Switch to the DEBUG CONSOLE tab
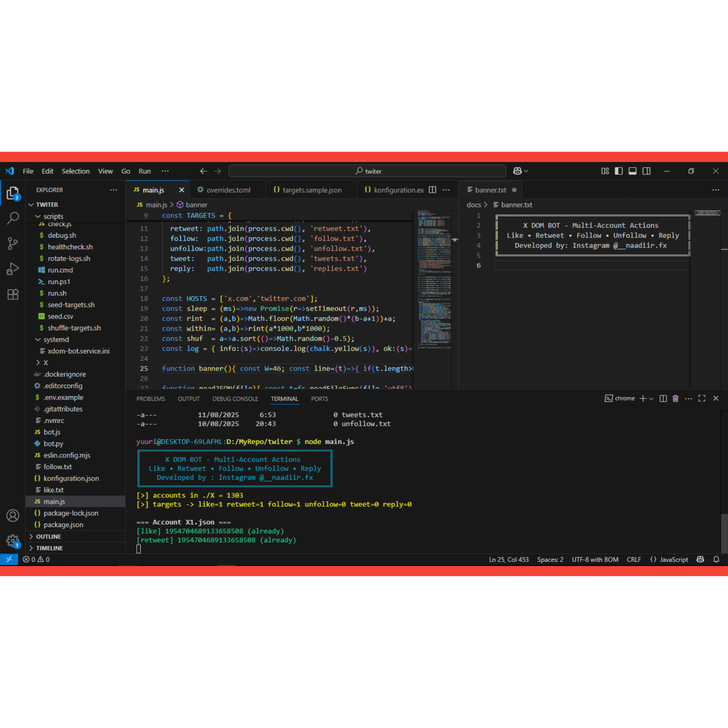This screenshot has width=728, height=728. [235, 399]
